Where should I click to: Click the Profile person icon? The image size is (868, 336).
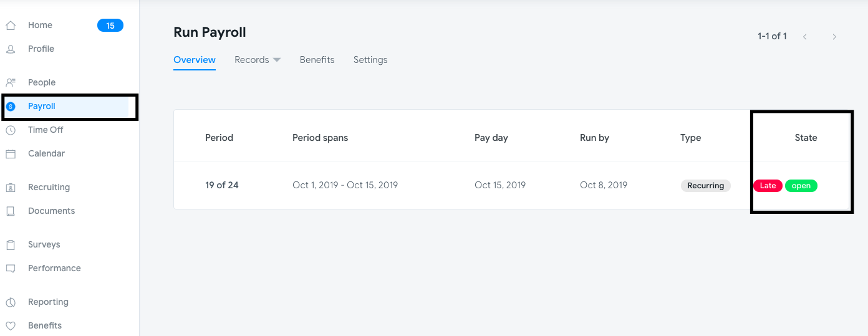(x=11, y=49)
